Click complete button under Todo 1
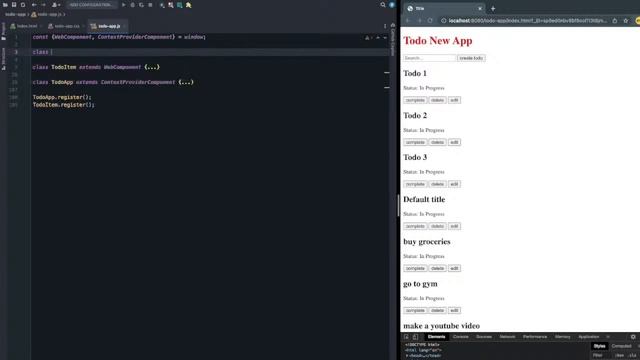640x360 pixels. click(415, 100)
